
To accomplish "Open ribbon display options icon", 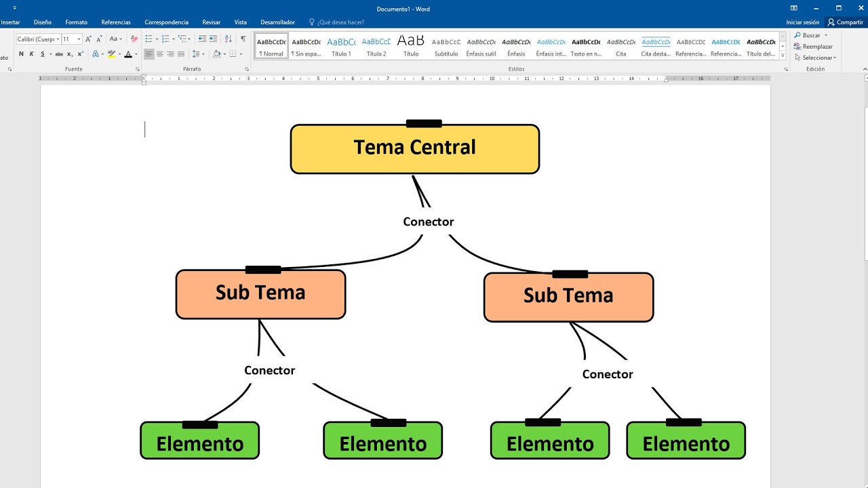I will click(x=794, y=8).
